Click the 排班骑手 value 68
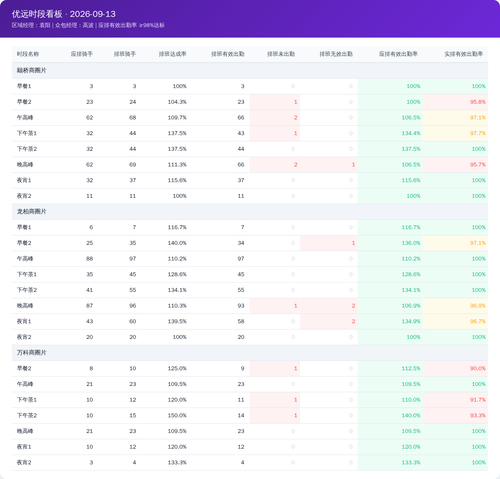The width and height of the screenshot is (500, 479). [133, 118]
